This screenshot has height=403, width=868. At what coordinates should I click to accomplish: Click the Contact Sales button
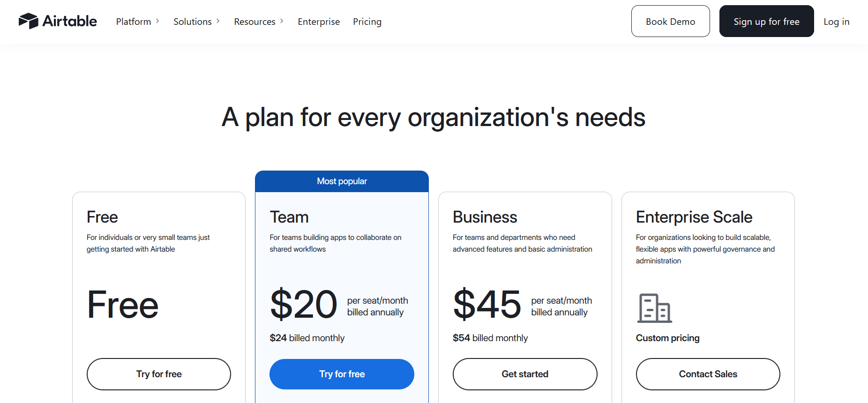tap(708, 374)
